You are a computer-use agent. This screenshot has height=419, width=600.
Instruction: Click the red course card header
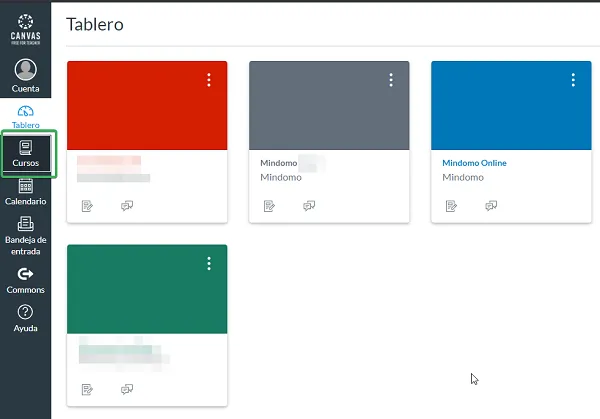pyautogui.click(x=147, y=105)
